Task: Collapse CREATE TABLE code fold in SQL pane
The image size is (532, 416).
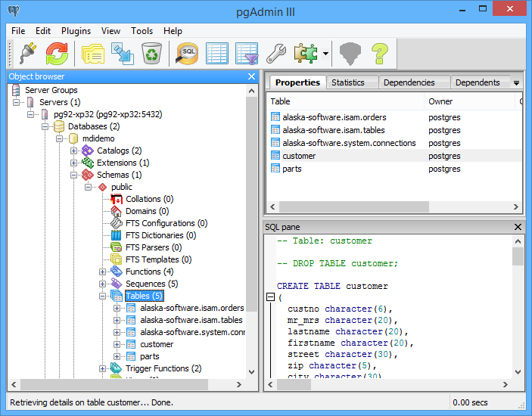Action: tap(270, 297)
